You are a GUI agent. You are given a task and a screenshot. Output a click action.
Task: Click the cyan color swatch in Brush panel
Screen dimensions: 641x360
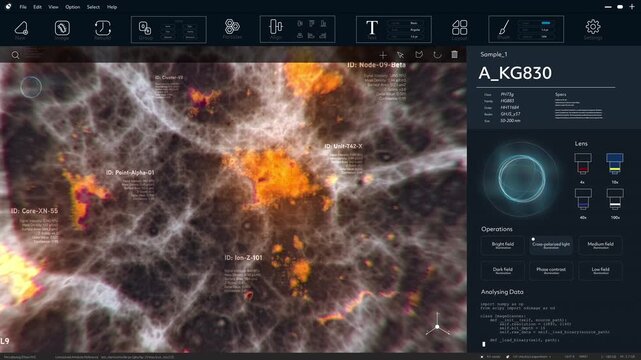[x=545, y=23]
